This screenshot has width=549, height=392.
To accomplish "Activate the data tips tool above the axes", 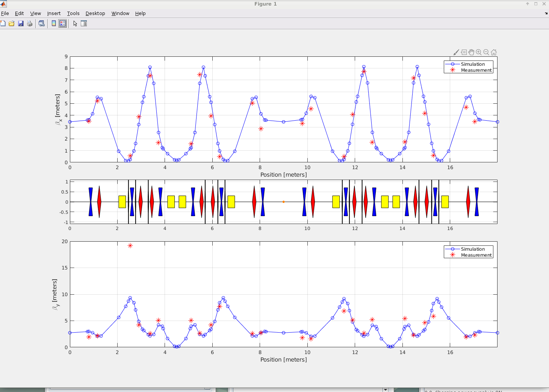I will (x=464, y=52).
